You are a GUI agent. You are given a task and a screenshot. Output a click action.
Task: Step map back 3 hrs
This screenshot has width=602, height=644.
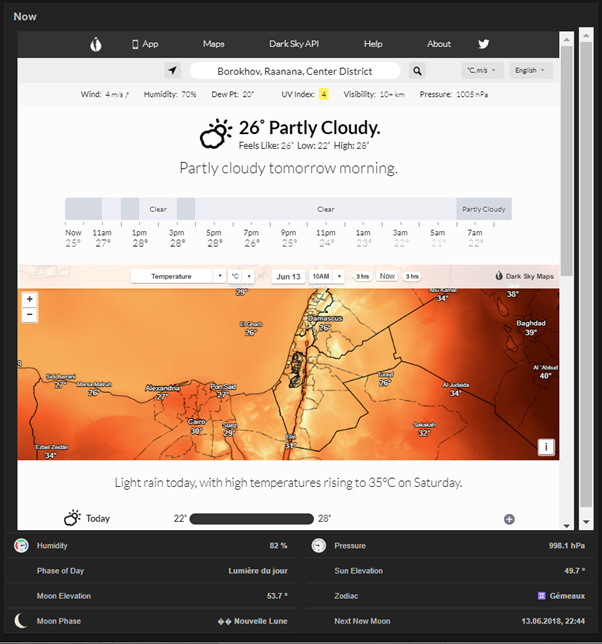362,277
